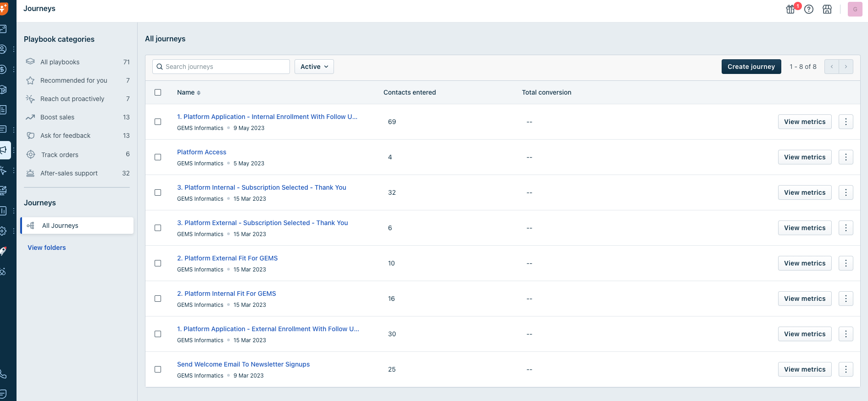Image resolution: width=868 pixels, height=401 pixels.
Task: Click the Create journey button
Action: 751,67
